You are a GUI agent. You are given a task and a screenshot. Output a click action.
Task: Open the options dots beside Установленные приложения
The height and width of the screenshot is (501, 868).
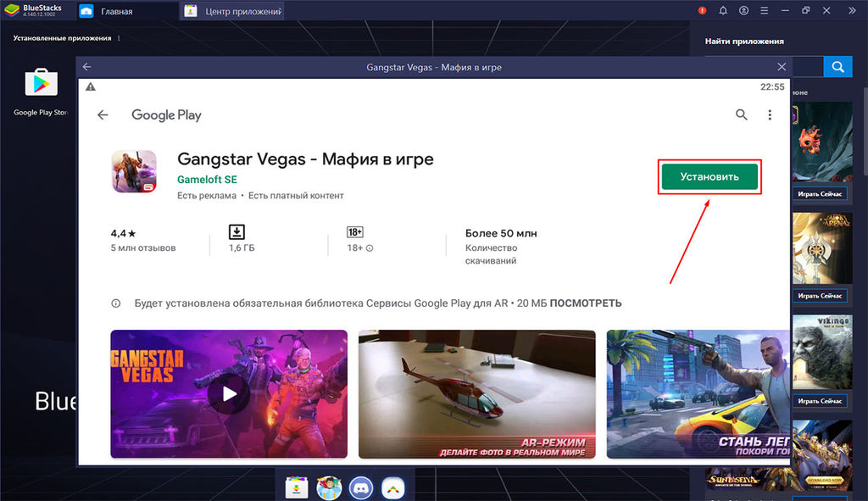point(119,38)
